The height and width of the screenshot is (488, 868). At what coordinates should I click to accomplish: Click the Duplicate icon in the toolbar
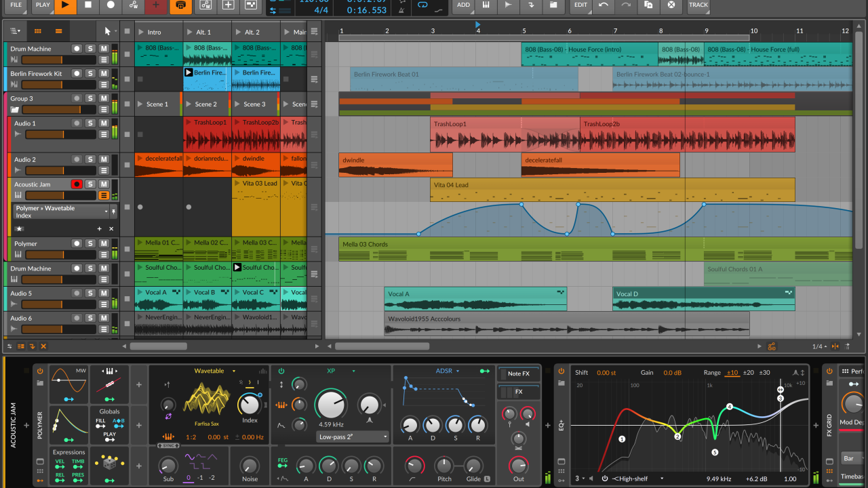(647, 6)
